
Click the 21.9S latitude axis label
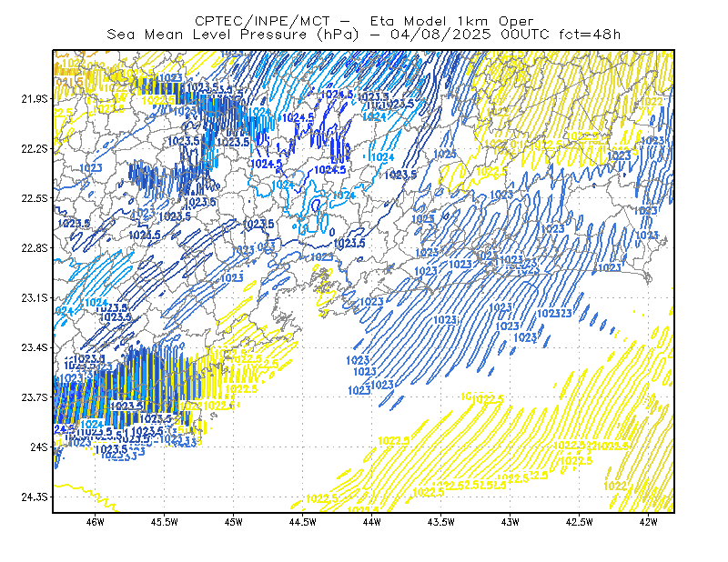click(x=35, y=99)
